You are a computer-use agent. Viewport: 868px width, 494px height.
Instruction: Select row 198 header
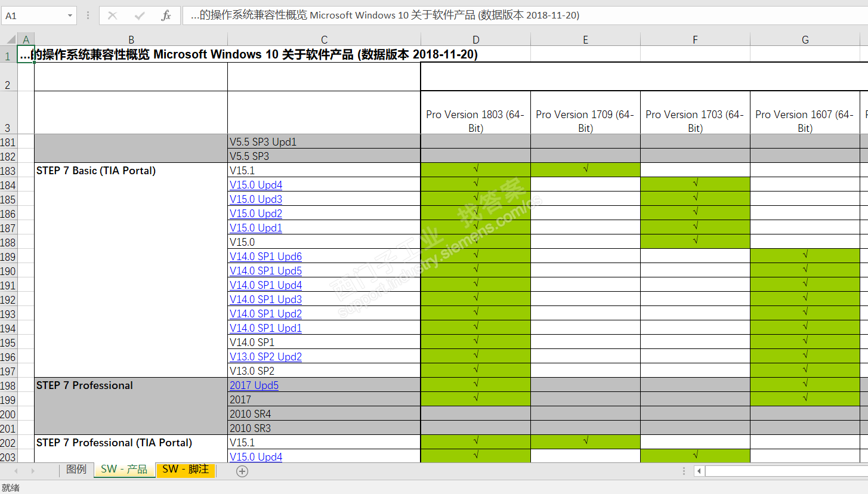[8, 385]
